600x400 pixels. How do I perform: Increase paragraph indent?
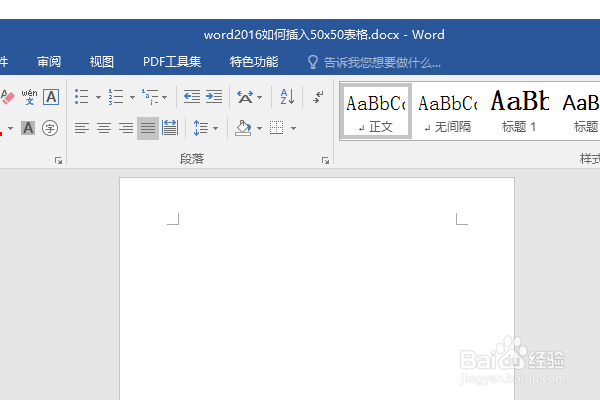click(x=214, y=96)
